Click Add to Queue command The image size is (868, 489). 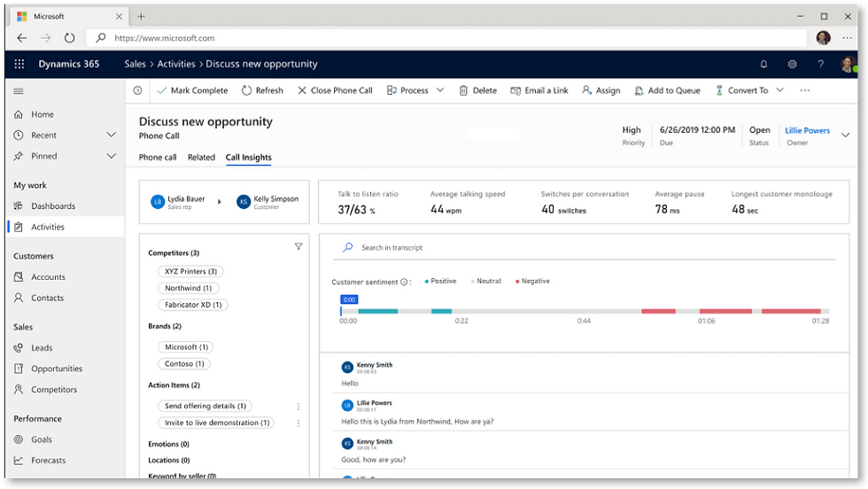click(667, 90)
